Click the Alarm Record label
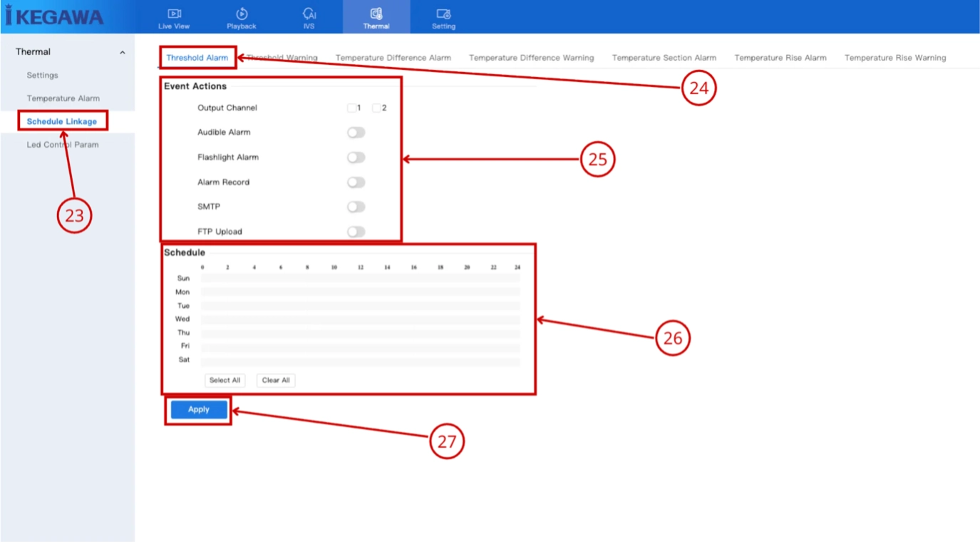The height and width of the screenshot is (544, 980). [x=224, y=183]
